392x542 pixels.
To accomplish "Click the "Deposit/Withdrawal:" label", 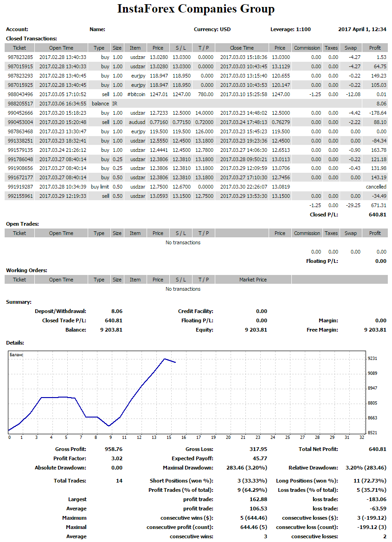I will click(60, 312).
